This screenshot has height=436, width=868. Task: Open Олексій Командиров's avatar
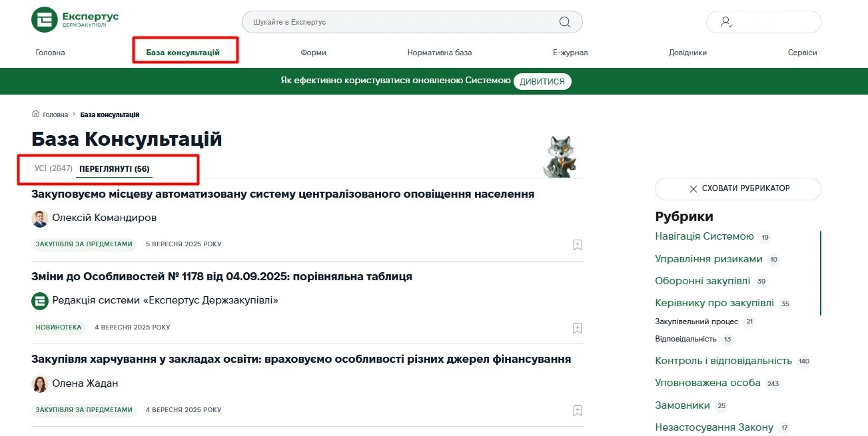pyautogui.click(x=40, y=218)
